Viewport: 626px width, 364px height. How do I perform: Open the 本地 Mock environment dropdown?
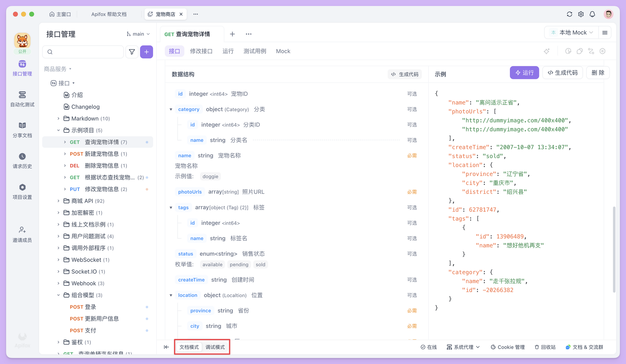pyautogui.click(x=572, y=33)
